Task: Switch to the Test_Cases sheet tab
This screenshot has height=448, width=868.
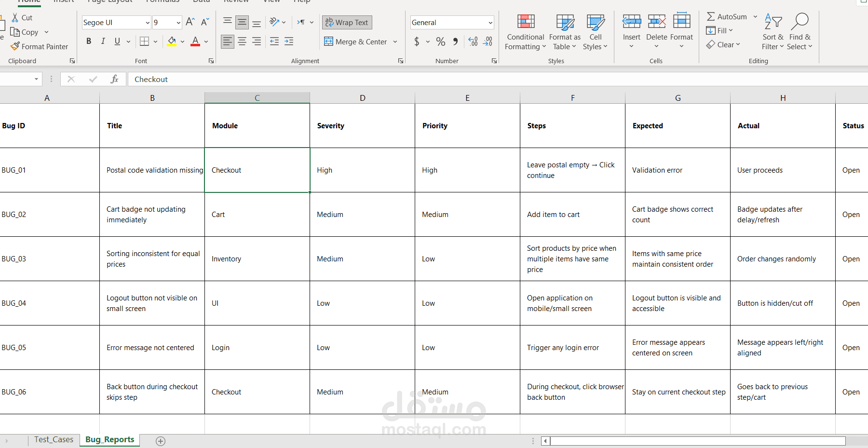Action: click(54, 440)
